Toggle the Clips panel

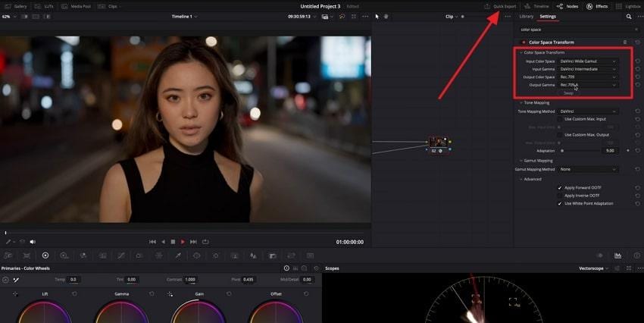click(109, 6)
